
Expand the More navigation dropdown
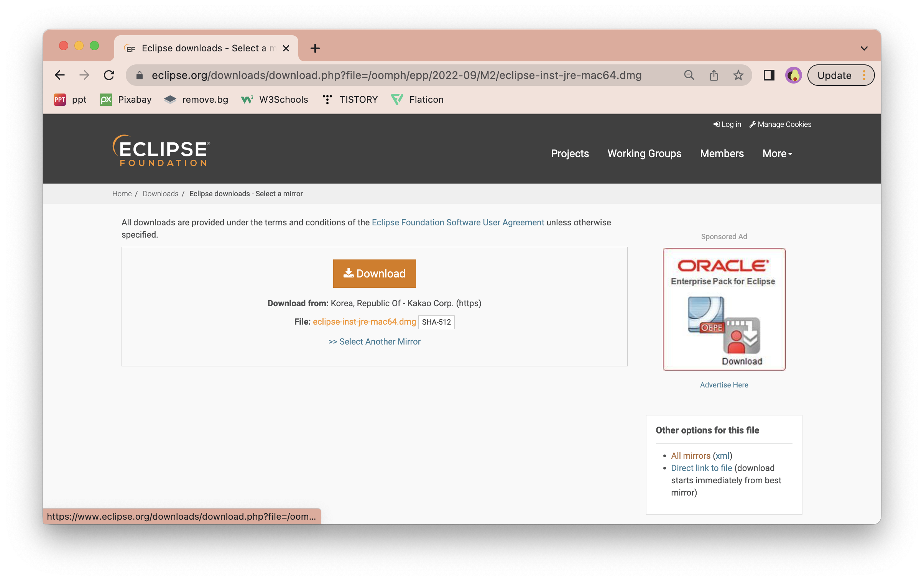click(777, 153)
